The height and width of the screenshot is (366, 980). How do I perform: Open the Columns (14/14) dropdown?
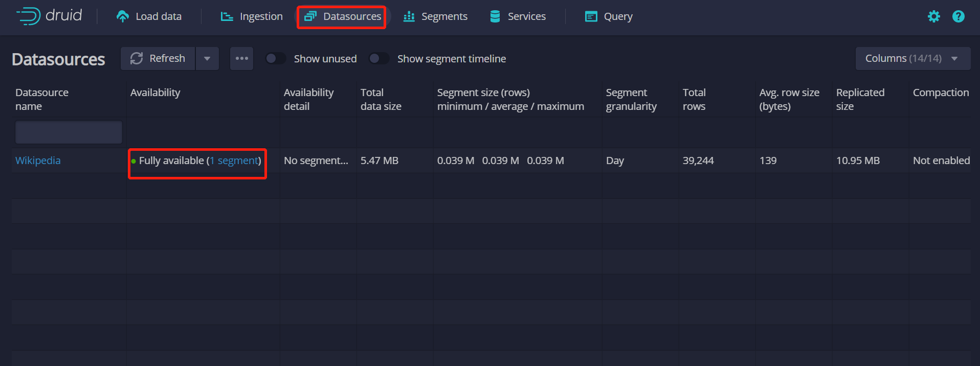point(913,58)
